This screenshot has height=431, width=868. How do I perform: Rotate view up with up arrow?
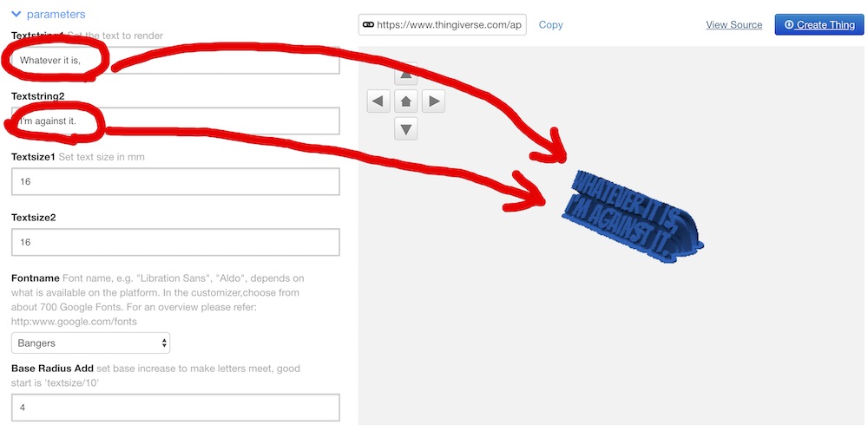click(405, 74)
